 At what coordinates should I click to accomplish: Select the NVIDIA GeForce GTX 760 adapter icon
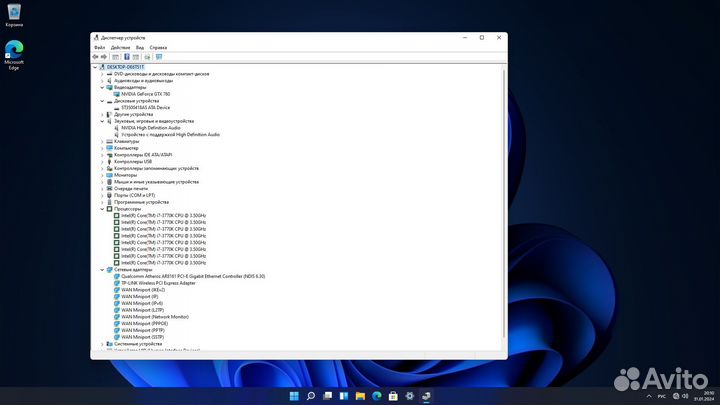coord(117,94)
